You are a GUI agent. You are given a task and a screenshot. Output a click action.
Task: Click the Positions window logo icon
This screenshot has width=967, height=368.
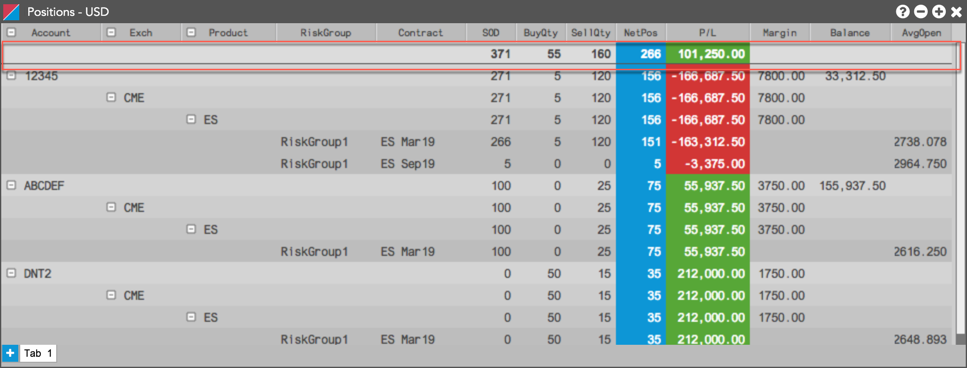[x=11, y=11]
